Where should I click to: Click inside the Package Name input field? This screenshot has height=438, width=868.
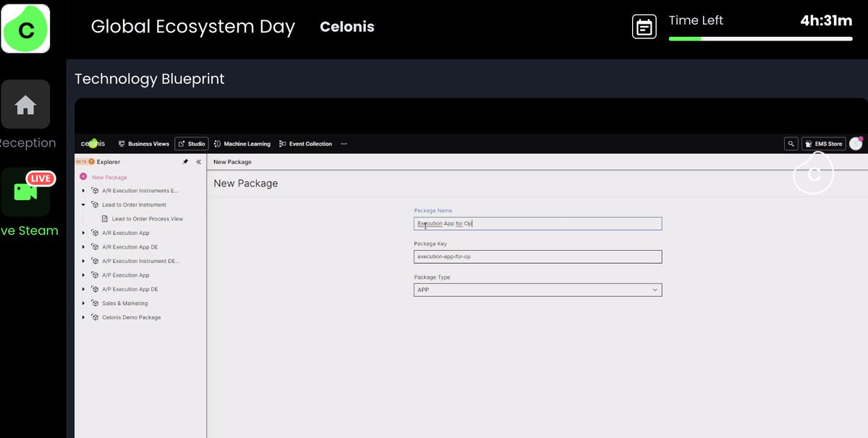pyautogui.click(x=539, y=223)
